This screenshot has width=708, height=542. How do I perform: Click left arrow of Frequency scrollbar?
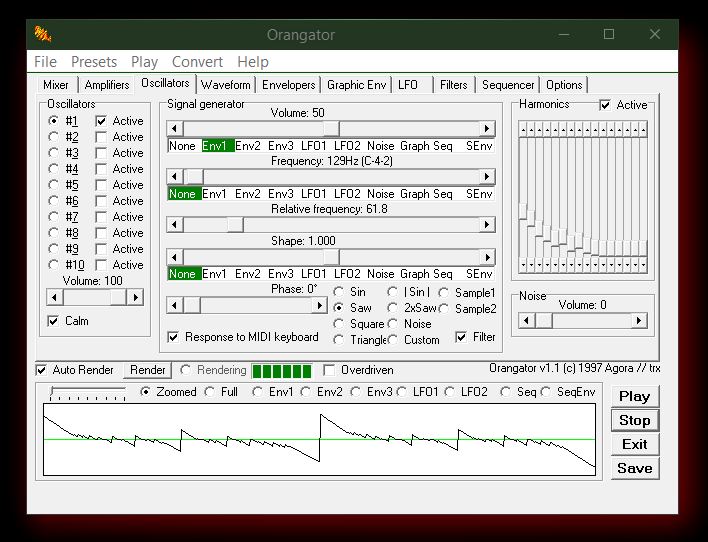coord(175,177)
